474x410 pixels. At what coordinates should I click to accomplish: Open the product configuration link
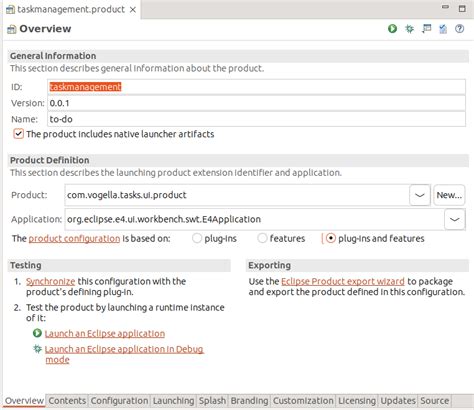pos(74,239)
